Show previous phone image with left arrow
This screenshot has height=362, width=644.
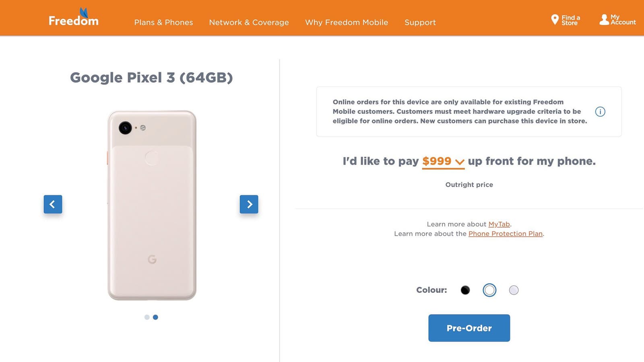[53, 204]
